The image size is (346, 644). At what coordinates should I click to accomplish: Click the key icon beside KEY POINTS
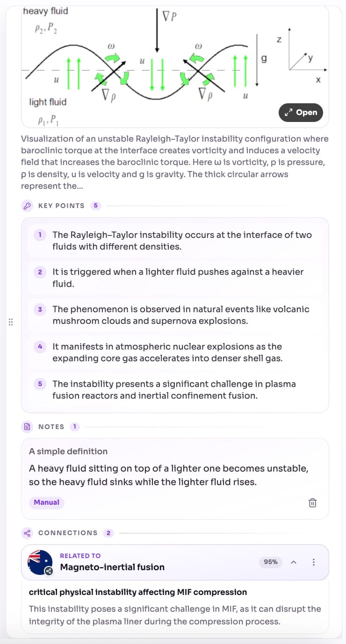click(27, 206)
